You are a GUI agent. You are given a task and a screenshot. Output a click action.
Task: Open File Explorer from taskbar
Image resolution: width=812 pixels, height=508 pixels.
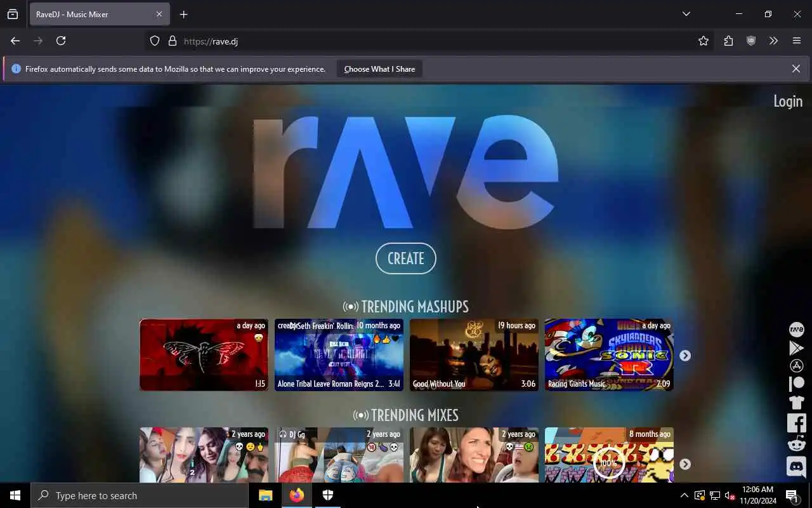click(266, 495)
